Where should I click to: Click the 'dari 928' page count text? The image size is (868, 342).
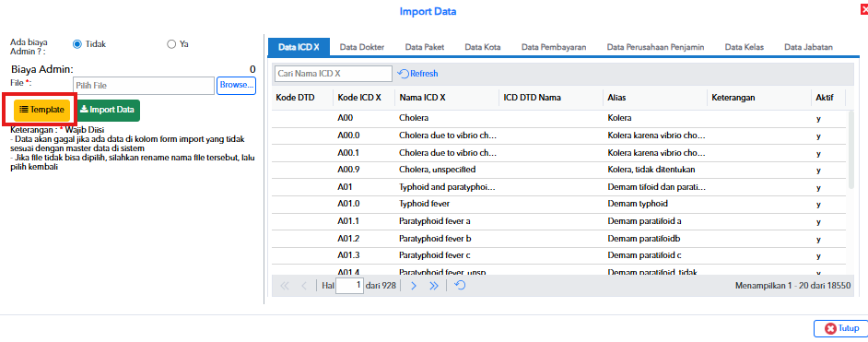(x=381, y=286)
